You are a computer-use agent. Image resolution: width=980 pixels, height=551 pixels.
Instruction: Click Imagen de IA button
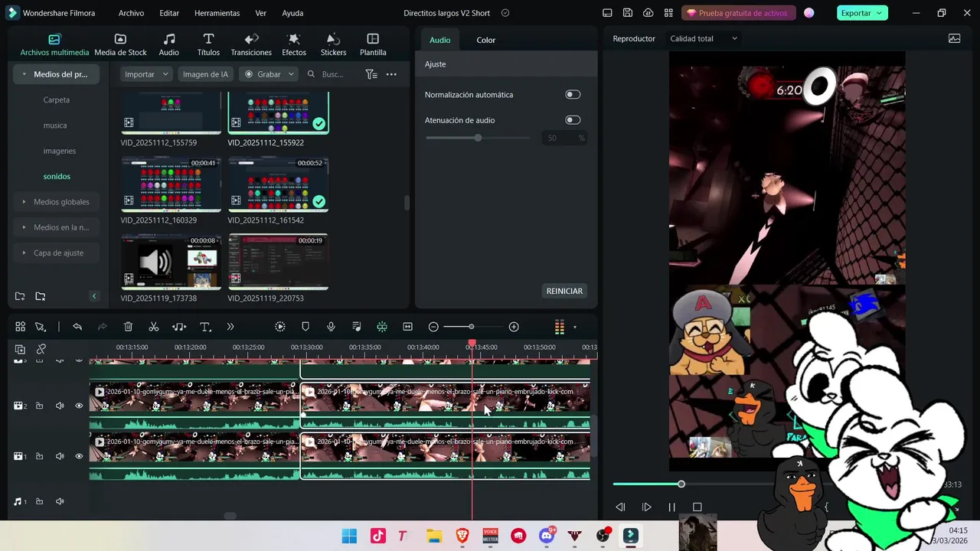[205, 74]
